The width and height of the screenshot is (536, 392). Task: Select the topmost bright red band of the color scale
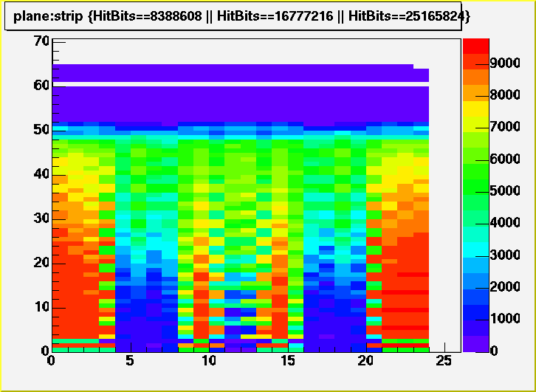pos(476,46)
